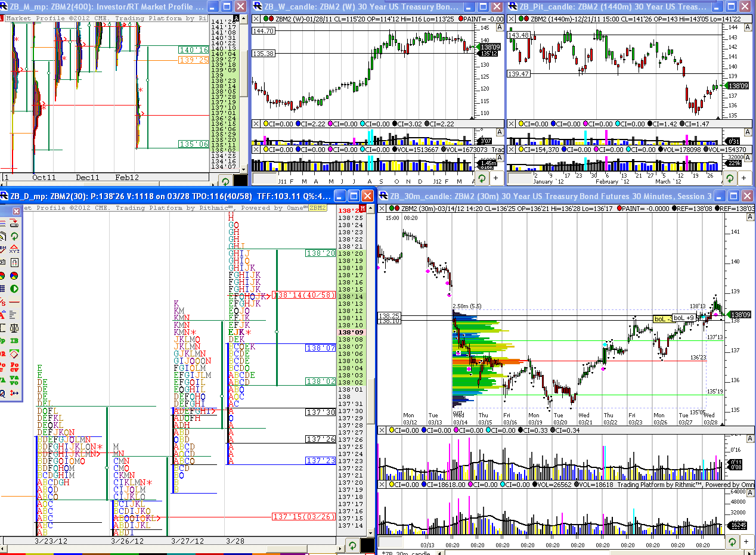756x555 pixels.
Task: Refresh the ZB_W_candle weekly chart
Action: pyautogui.click(x=482, y=178)
